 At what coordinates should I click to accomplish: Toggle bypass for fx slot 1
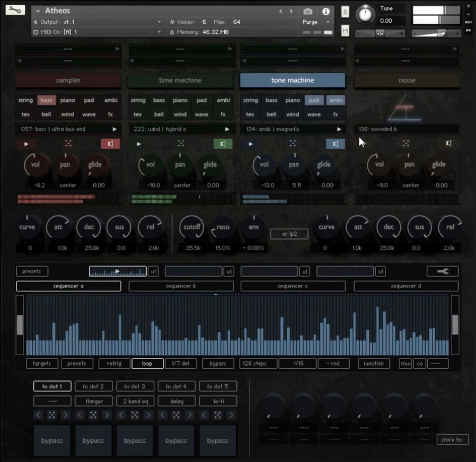52,440
